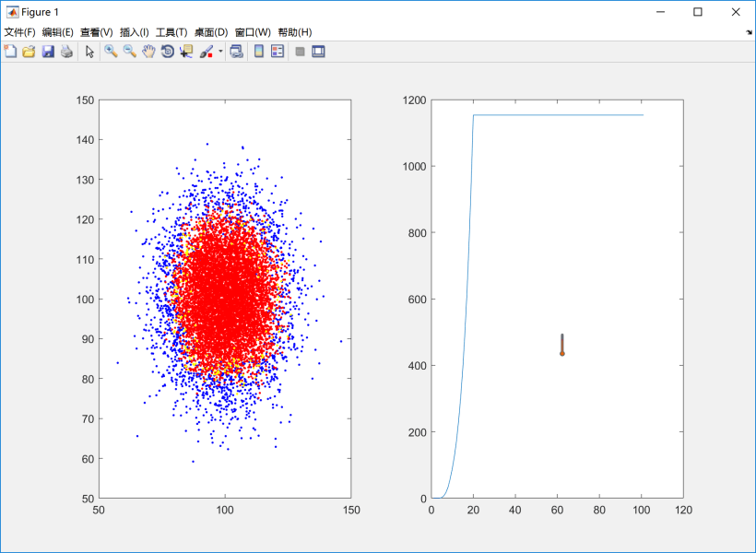
Task: Open the 窗口(W) menu
Action: (x=254, y=32)
